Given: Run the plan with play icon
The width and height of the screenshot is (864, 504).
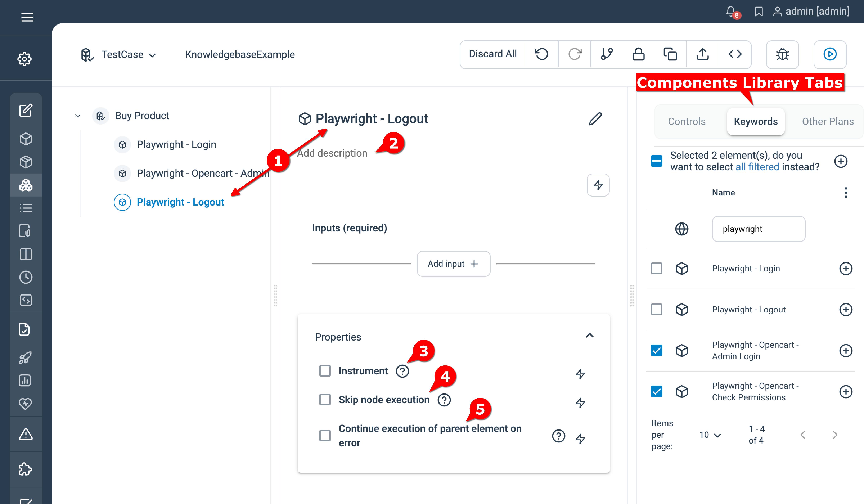Looking at the screenshot, I should (830, 54).
